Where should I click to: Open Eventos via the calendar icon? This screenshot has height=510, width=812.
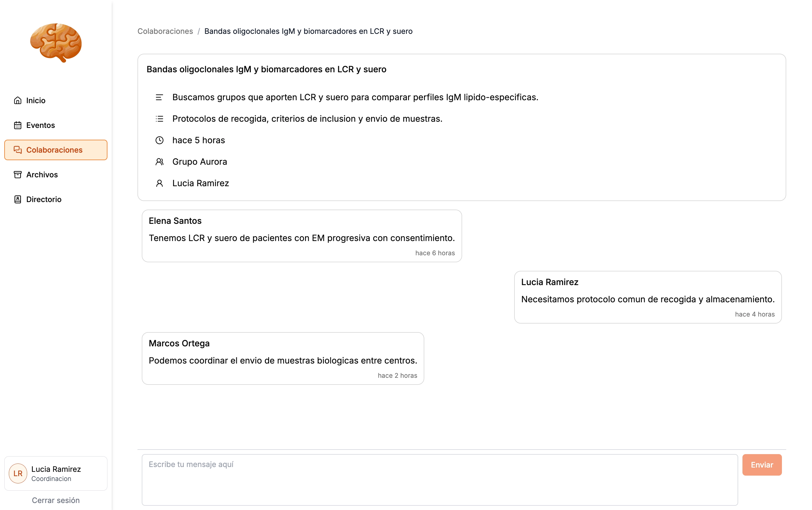click(18, 125)
